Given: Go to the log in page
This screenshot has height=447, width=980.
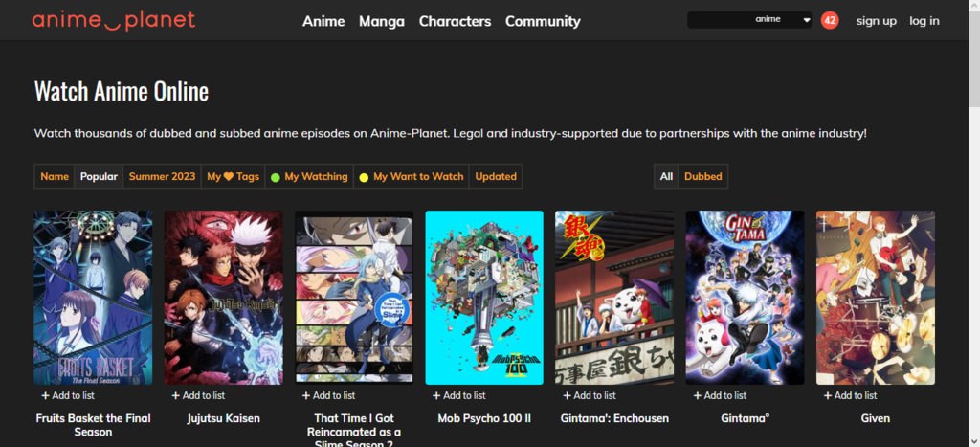Looking at the screenshot, I should (924, 21).
